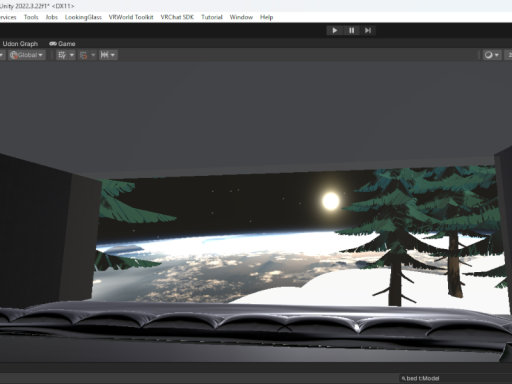Open the Window menu
The height and width of the screenshot is (384, 512).
click(x=241, y=17)
